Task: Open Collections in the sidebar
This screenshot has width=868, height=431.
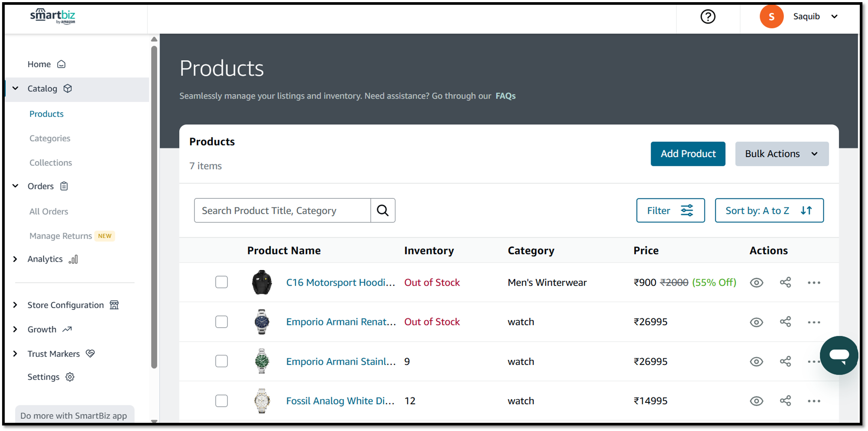Action: point(51,162)
